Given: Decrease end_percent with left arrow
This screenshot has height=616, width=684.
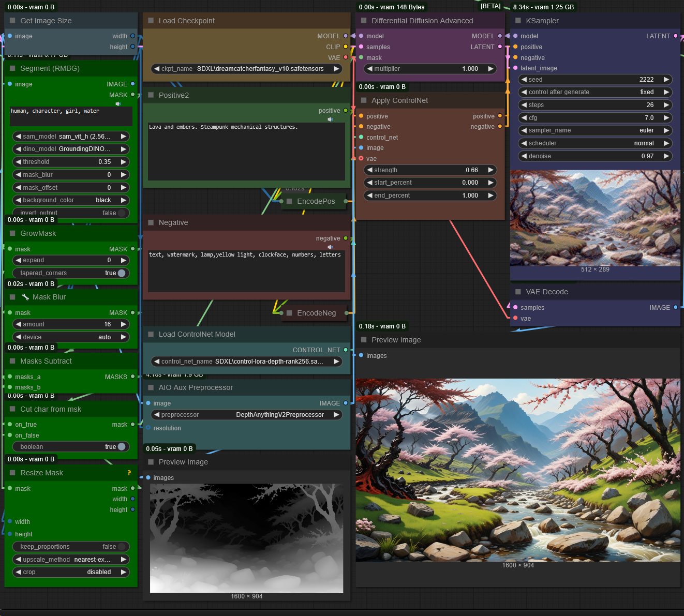Looking at the screenshot, I should coord(370,196).
